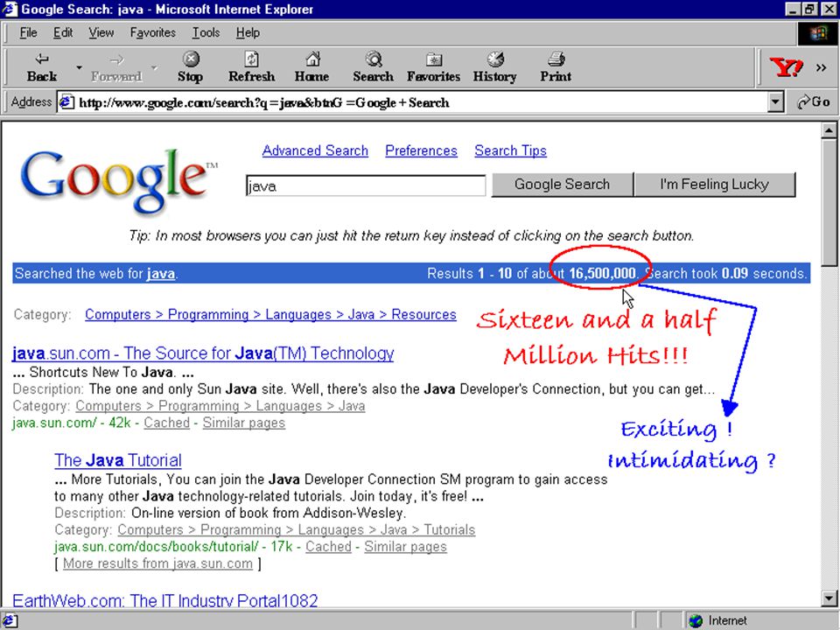Click the address URL field
Image resolution: width=840 pixels, height=630 pixels.
pos(412,102)
